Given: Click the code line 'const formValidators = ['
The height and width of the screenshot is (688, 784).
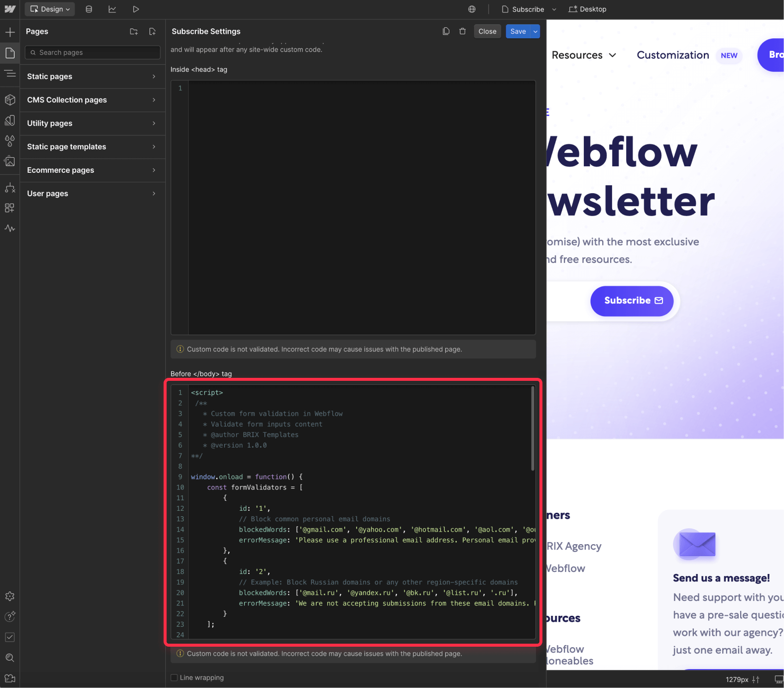Looking at the screenshot, I should point(255,487).
